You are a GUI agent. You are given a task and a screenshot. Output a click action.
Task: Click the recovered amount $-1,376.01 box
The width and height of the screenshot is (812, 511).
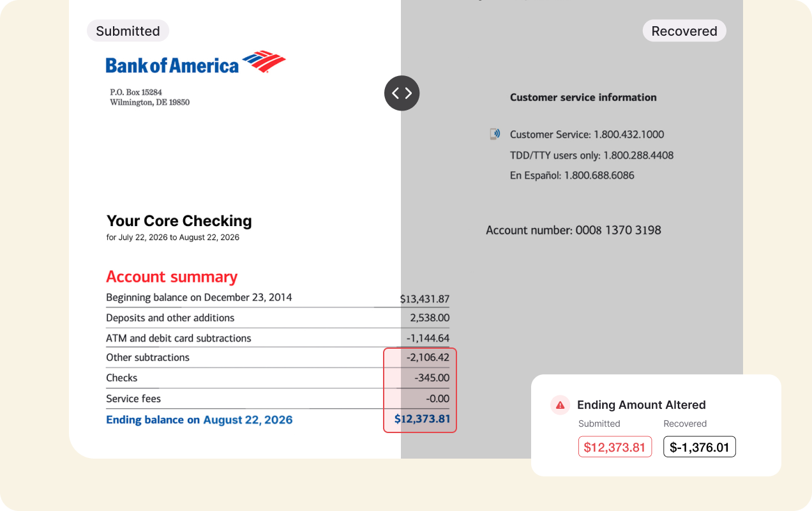699,447
